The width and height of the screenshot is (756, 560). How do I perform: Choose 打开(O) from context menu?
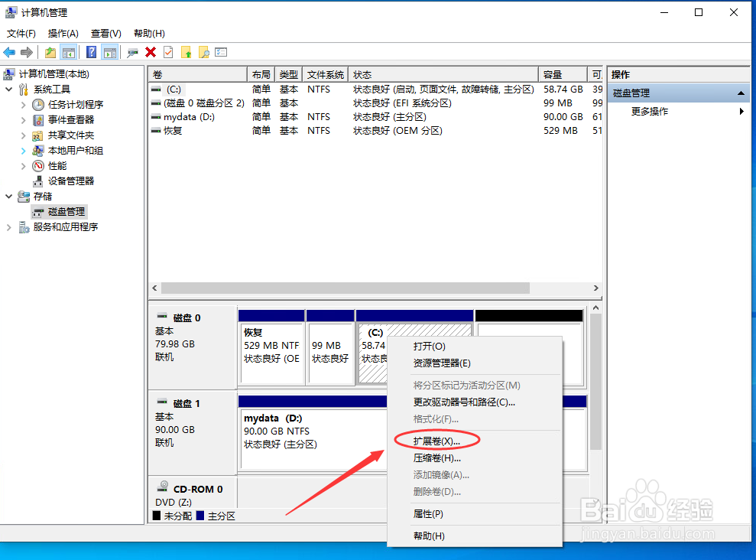tap(475, 347)
